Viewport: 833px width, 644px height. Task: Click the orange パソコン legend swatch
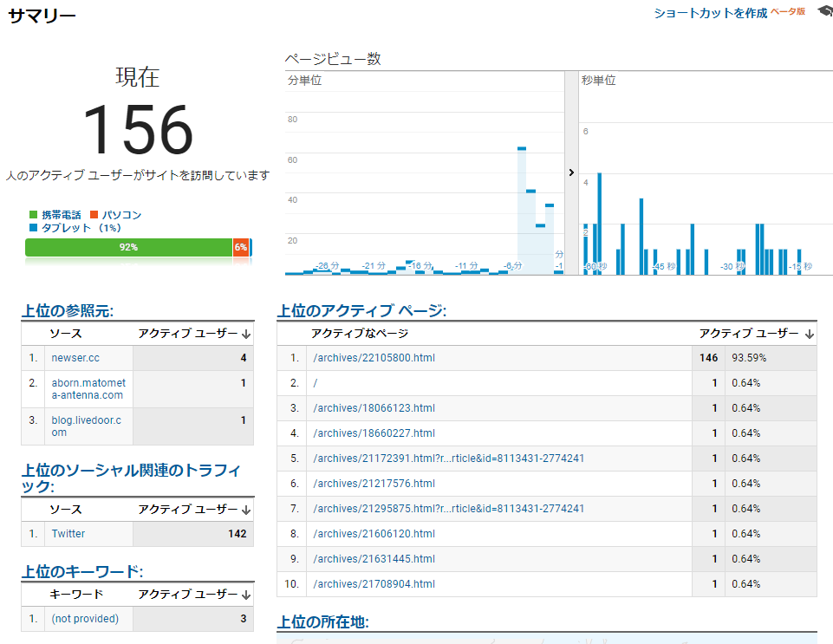coord(94,215)
